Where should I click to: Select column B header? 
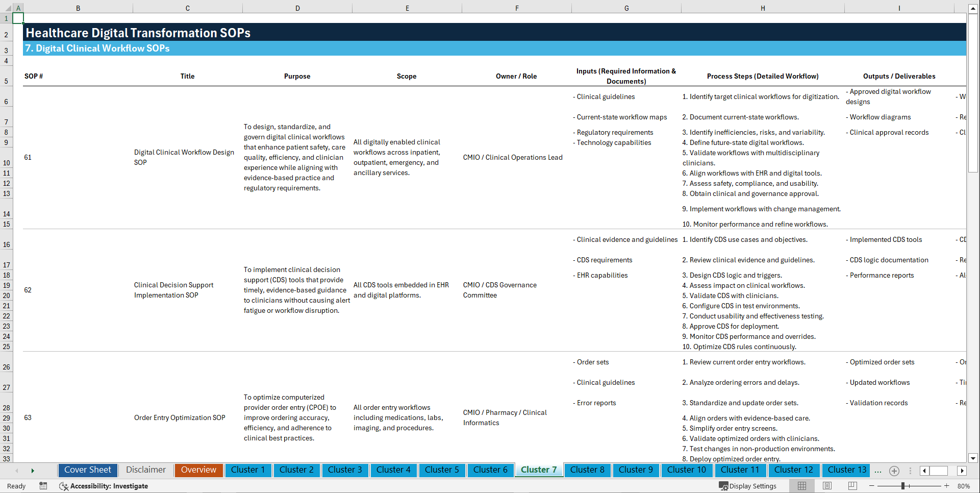(x=78, y=8)
